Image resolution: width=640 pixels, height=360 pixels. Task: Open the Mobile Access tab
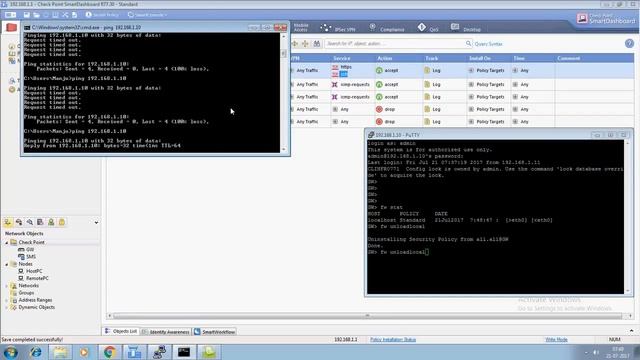(301, 27)
